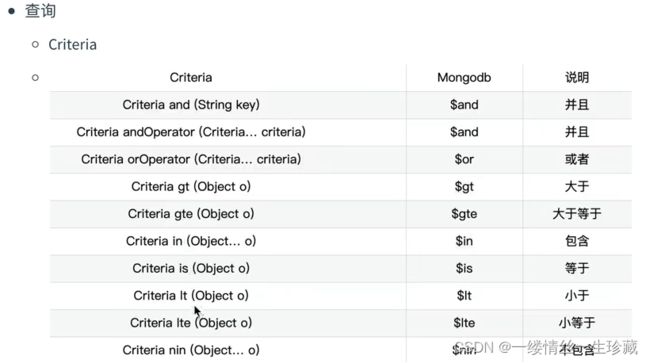Select the Criteria gt (Object o) cell
Viewport: 650px width, 363px height.
(x=191, y=187)
